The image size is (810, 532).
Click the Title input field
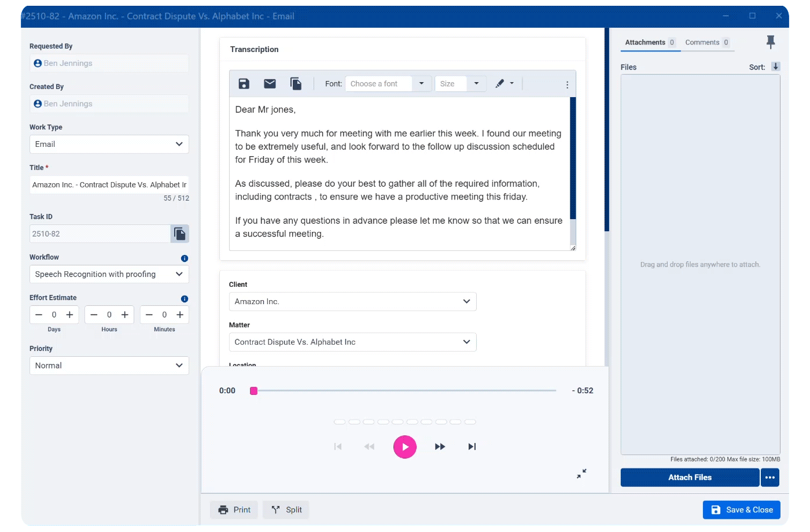pos(109,184)
